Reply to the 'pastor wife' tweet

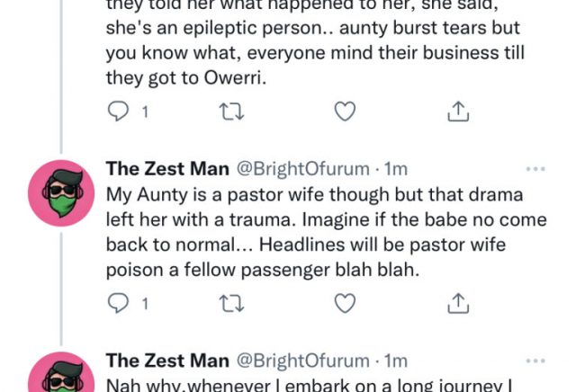pos(118,304)
